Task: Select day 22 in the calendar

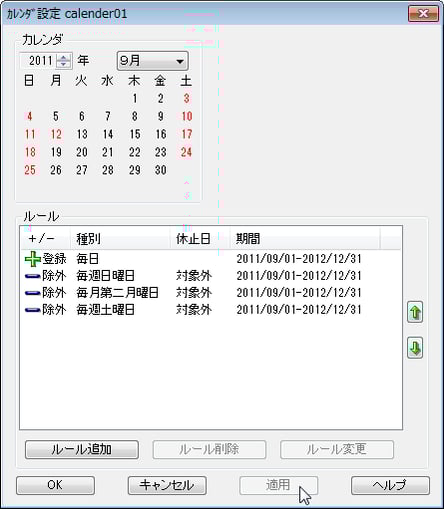Action: pos(135,153)
